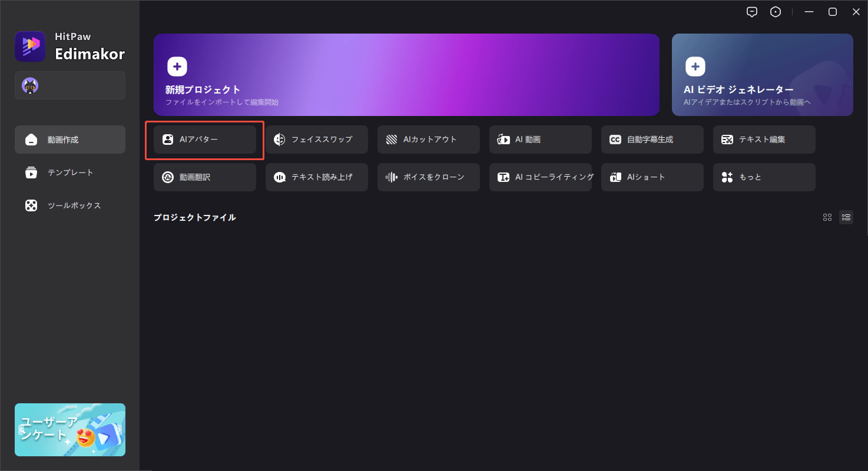Switch to grid view of project files
The height and width of the screenshot is (471, 868).
(827, 217)
